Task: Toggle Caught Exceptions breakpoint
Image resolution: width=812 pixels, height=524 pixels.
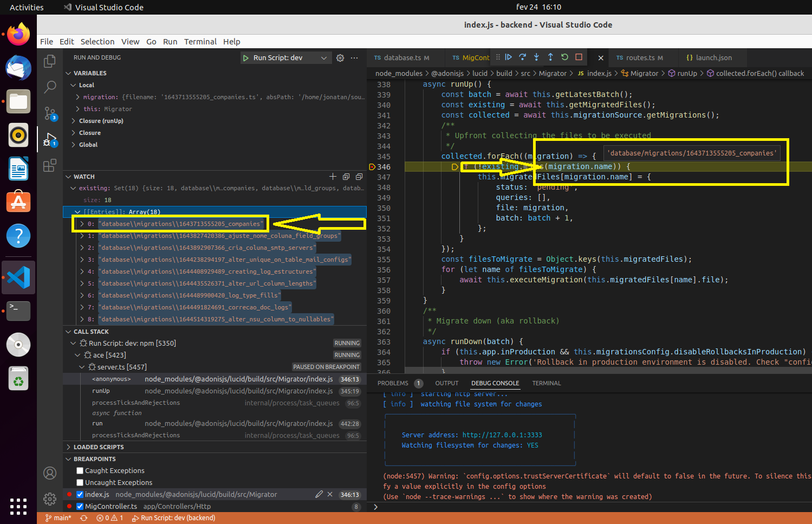Action: 80,471
